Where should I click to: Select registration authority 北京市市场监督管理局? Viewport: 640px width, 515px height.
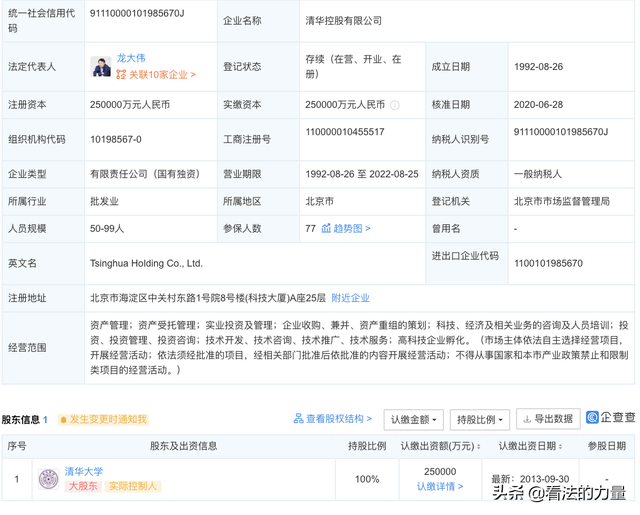click(x=562, y=201)
